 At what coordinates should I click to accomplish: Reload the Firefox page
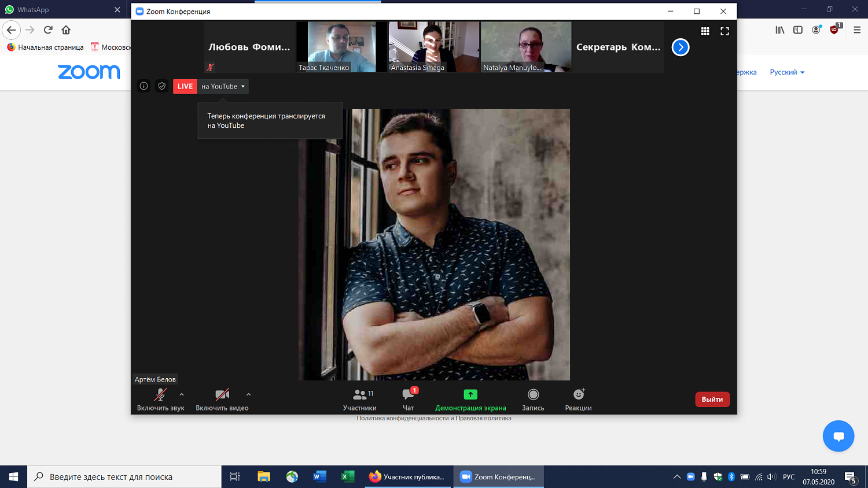point(48,30)
